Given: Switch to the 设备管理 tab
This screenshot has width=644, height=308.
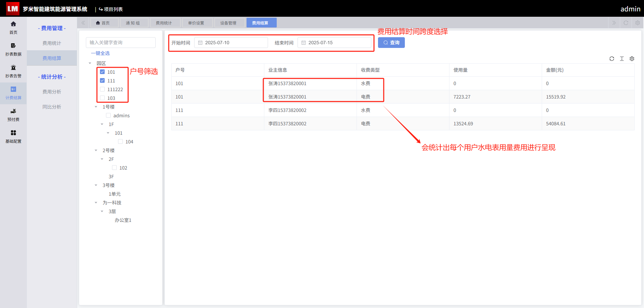Looking at the screenshot, I should (x=230, y=23).
